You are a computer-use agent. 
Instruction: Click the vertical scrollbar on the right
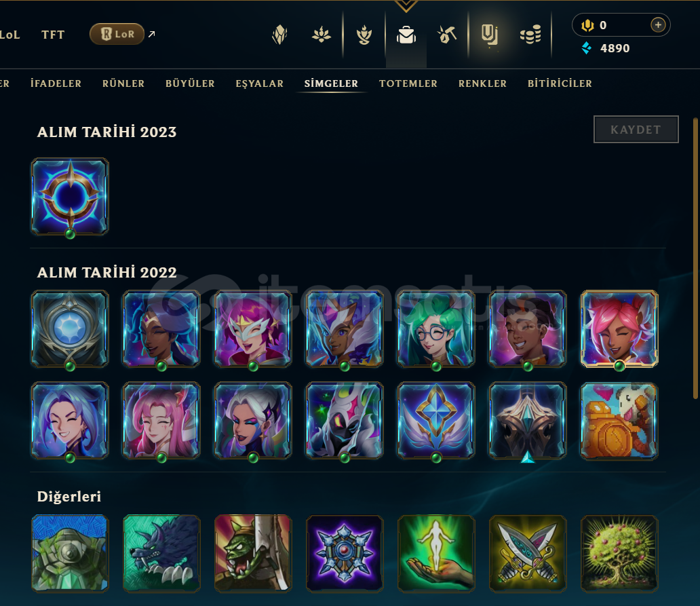tap(695, 258)
